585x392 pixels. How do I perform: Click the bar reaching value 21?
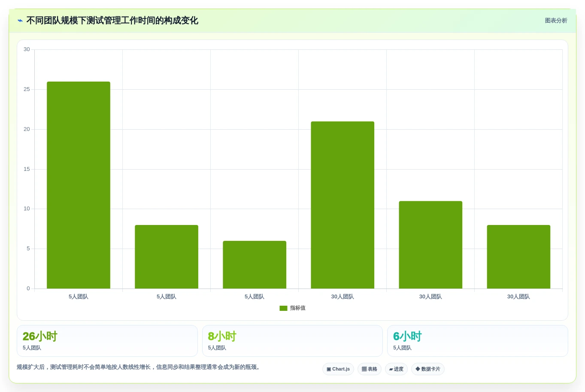[343, 205]
